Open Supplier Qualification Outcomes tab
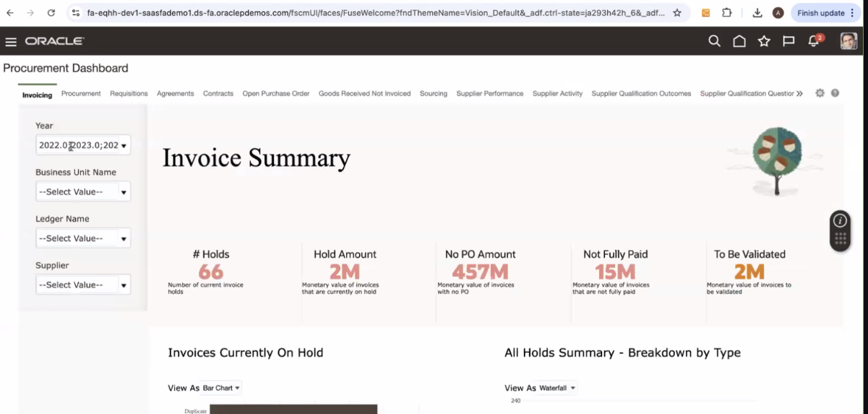The image size is (868, 414). pos(641,93)
